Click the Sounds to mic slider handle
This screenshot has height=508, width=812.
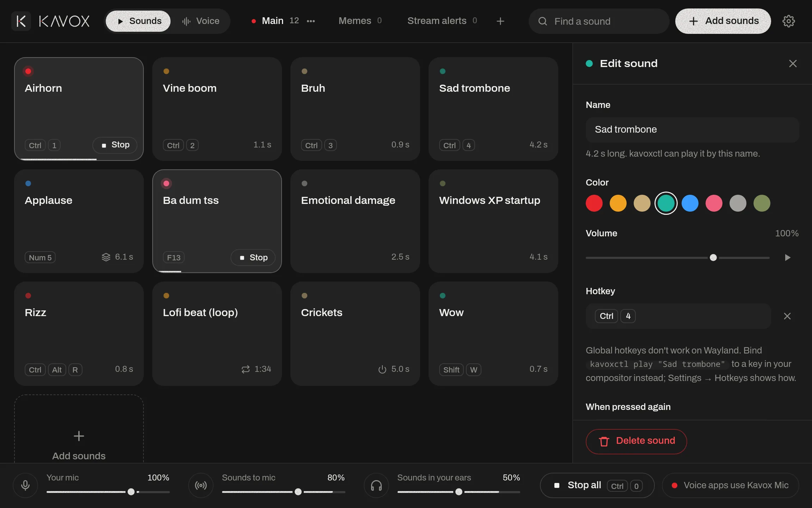click(x=298, y=492)
